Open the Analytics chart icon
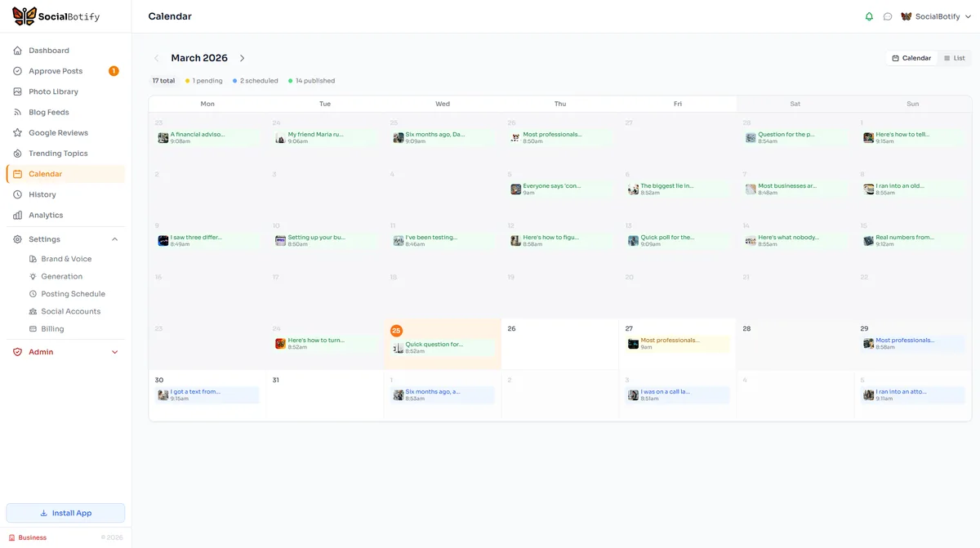Screen dimensions: 980x548 [17, 215]
